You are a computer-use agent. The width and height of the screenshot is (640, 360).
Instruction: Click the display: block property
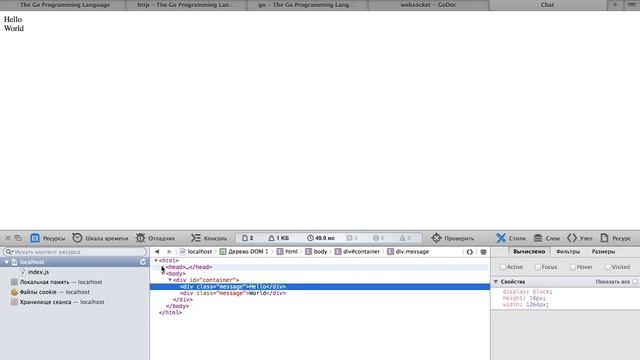click(x=527, y=292)
